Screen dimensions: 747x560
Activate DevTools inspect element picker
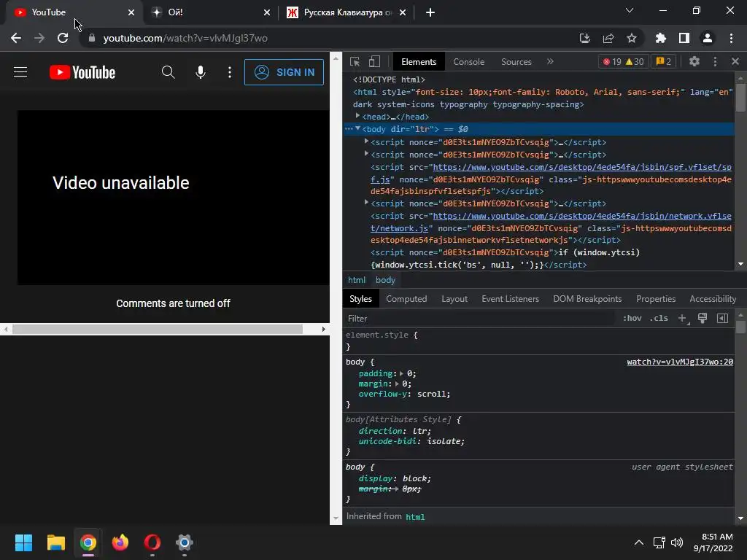coord(355,61)
